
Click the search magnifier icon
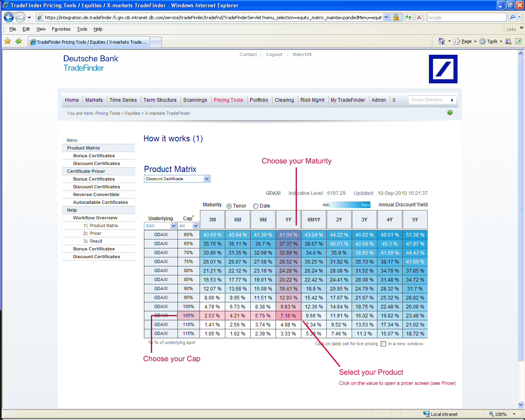point(512,18)
